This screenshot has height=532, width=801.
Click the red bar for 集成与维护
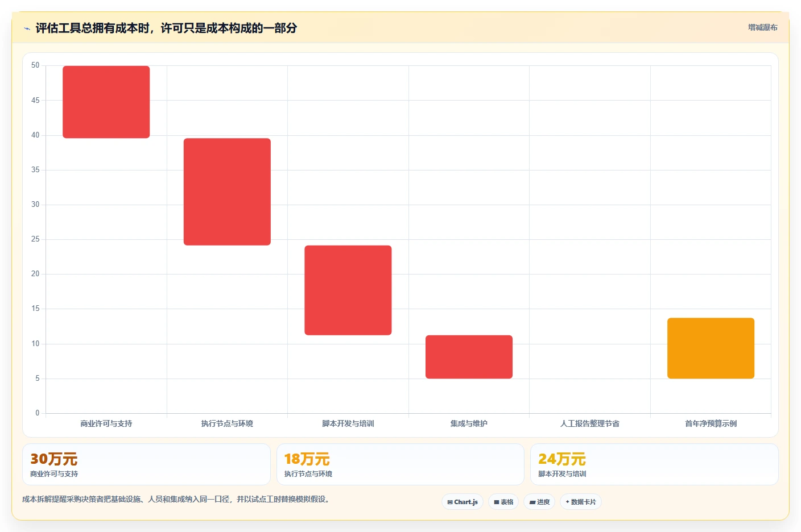click(469, 357)
